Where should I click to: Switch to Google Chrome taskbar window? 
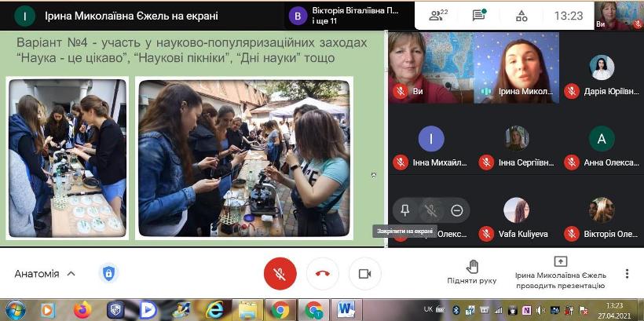point(280,310)
